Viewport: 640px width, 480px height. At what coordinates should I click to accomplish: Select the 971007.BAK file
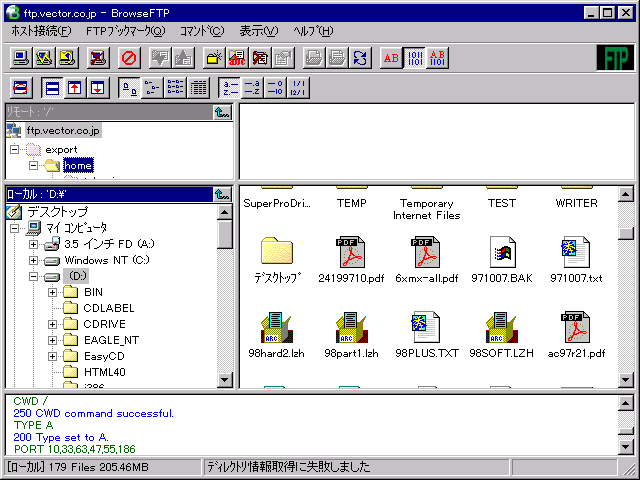coord(502,260)
